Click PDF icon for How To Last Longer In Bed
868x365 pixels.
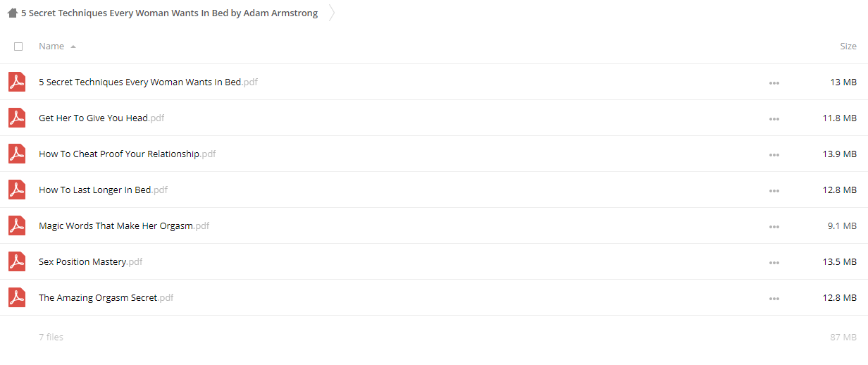[17, 190]
